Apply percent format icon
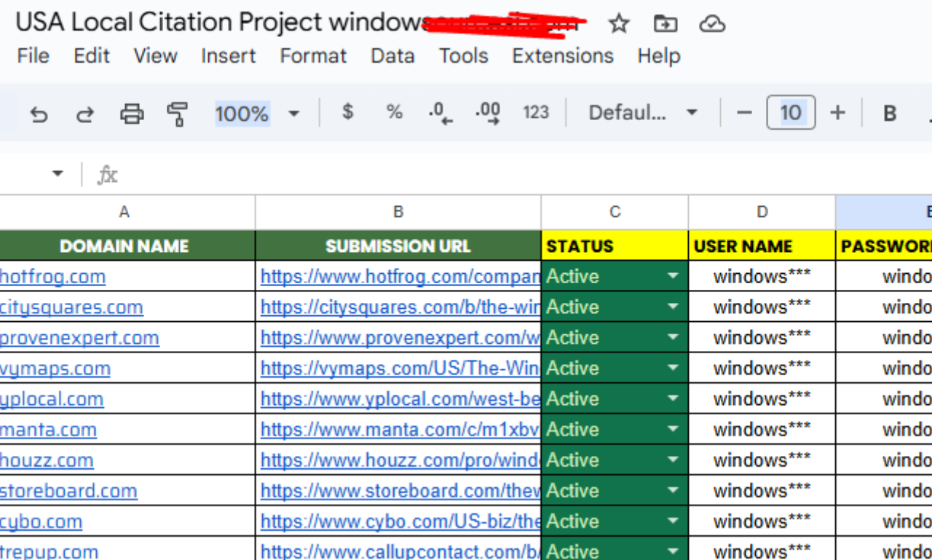Image resolution: width=932 pixels, height=560 pixels. [x=394, y=112]
